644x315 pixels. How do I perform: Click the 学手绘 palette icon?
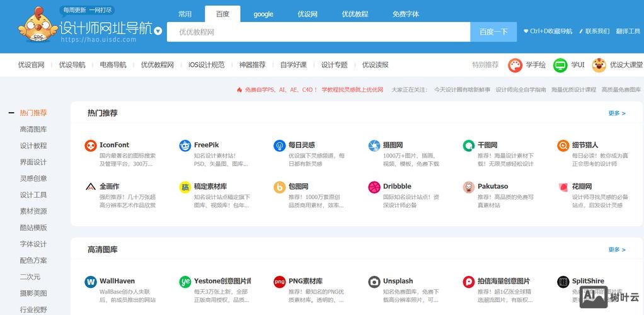click(515, 65)
